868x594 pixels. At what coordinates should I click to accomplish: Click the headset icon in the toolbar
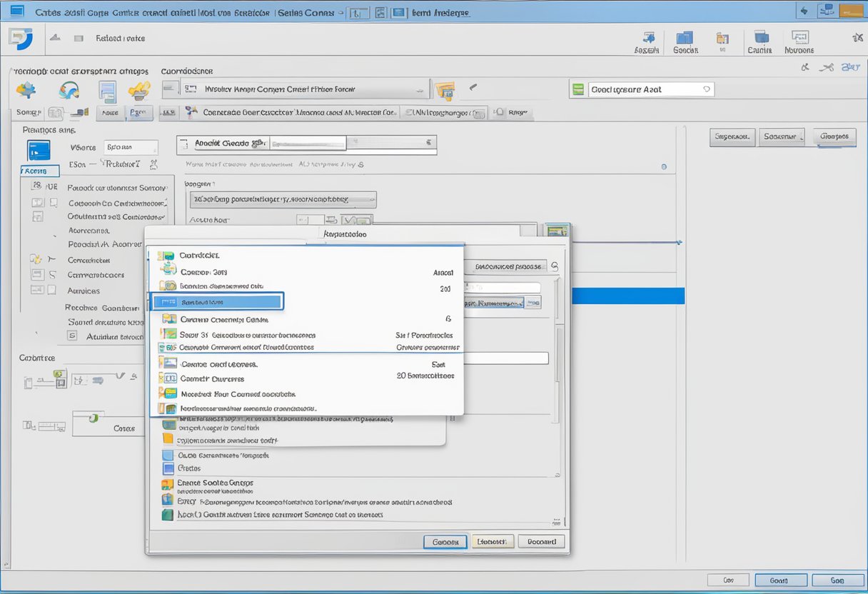click(x=69, y=91)
